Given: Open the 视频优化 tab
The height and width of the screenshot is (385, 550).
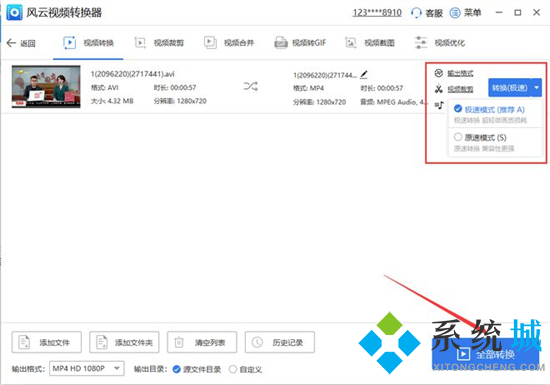Looking at the screenshot, I should [x=440, y=43].
